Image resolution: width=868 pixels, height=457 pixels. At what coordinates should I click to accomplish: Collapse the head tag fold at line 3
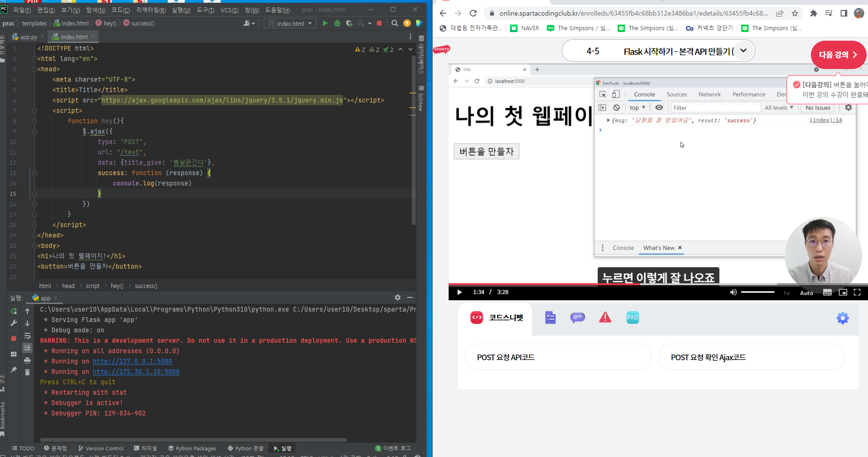point(34,69)
